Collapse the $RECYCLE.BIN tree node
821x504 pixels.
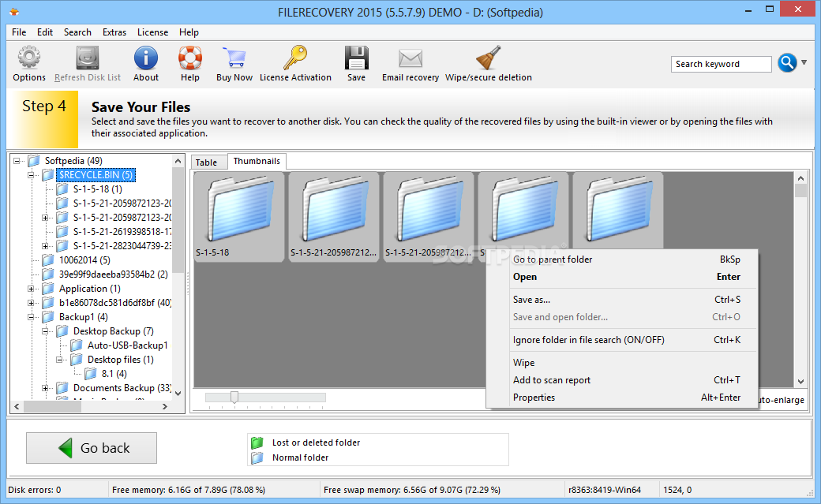point(31,175)
